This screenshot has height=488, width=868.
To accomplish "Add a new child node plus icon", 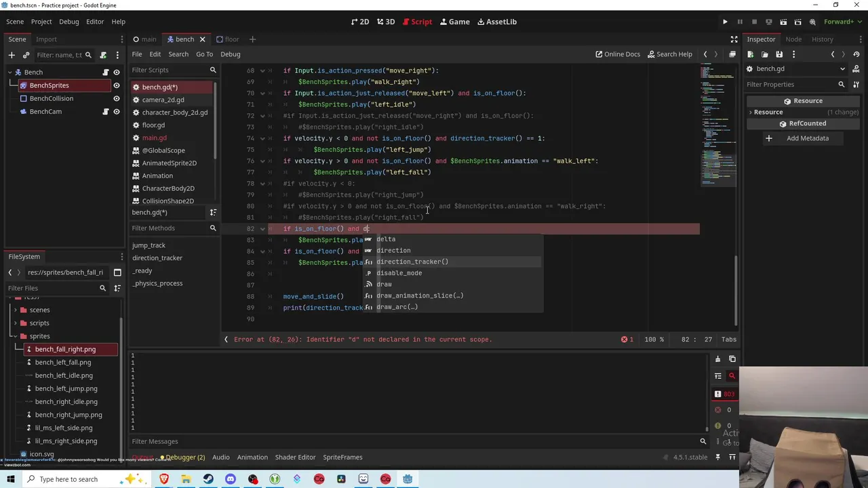I will [11, 55].
